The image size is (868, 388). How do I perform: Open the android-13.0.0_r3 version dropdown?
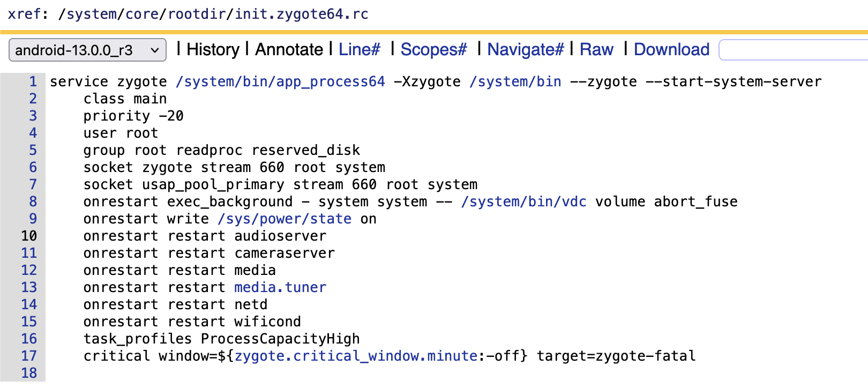87,50
